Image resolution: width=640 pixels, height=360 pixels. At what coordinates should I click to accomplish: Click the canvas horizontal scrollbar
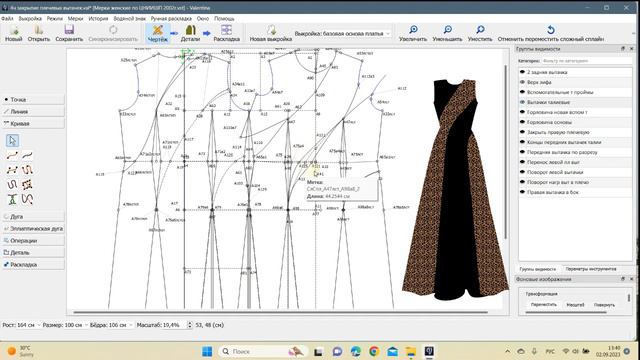pyautogui.click(x=281, y=312)
